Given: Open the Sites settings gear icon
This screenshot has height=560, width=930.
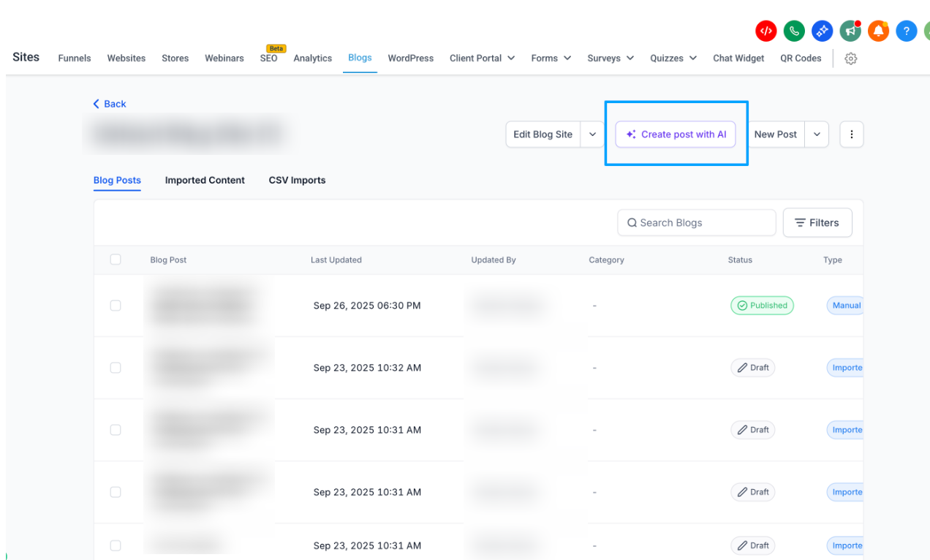Looking at the screenshot, I should coord(850,58).
